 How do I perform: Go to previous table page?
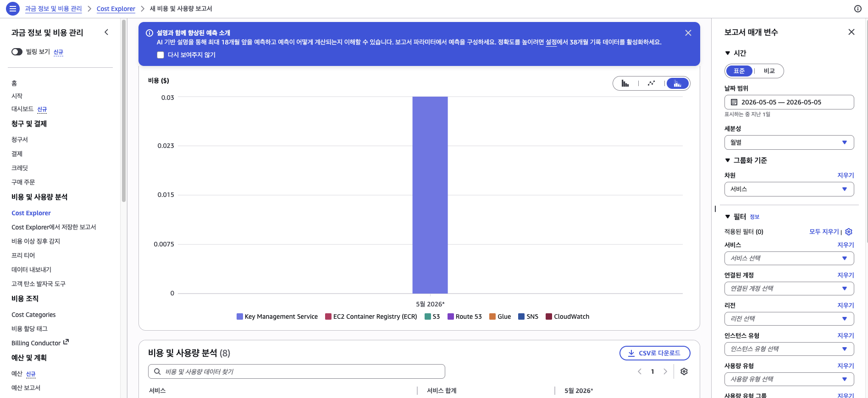coord(640,371)
